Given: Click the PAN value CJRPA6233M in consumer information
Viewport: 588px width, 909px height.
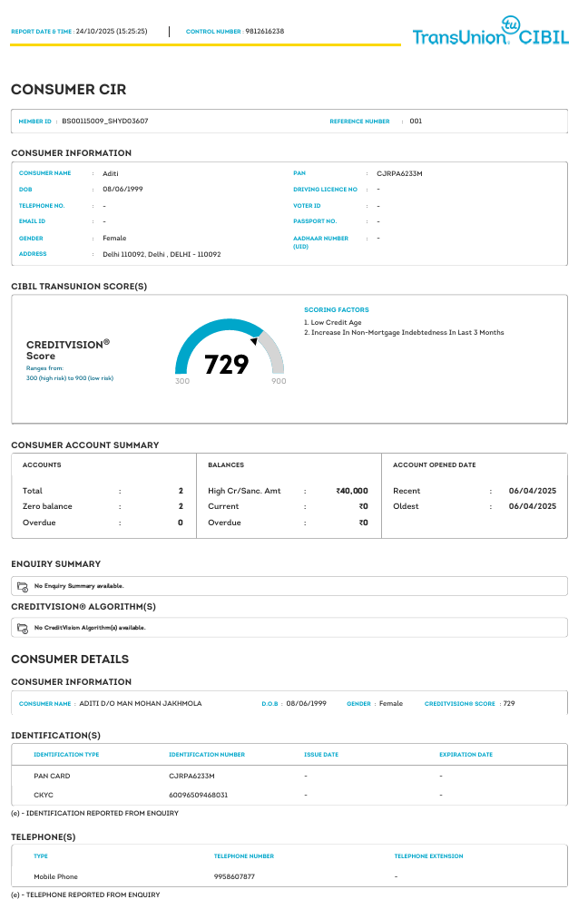Looking at the screenshot, I should 399,173.
